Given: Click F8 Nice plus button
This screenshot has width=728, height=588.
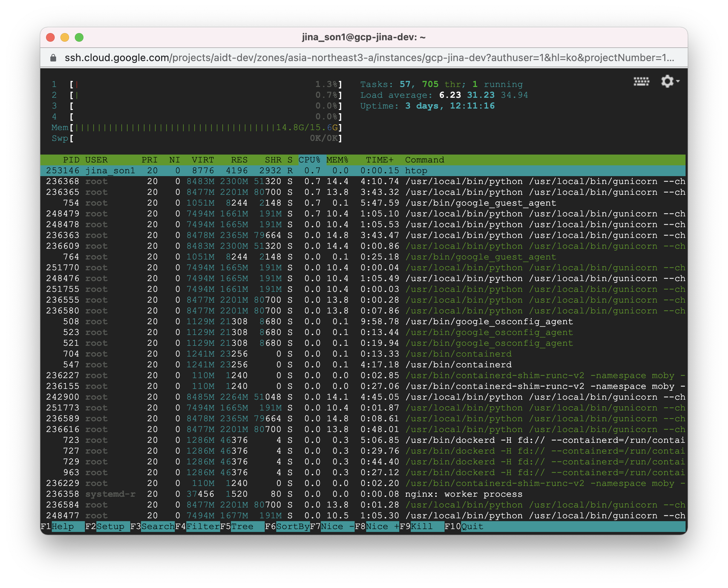Looking at the screenshot, I should tap(382, 527).
